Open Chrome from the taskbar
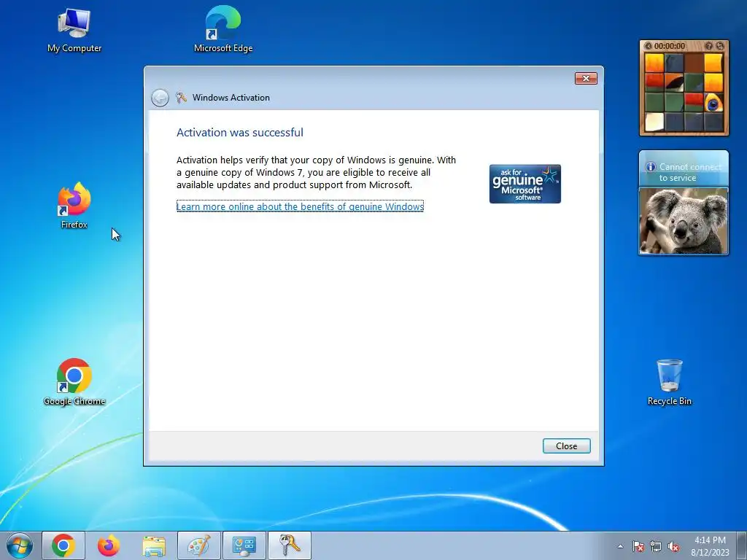 pos(63,545)
